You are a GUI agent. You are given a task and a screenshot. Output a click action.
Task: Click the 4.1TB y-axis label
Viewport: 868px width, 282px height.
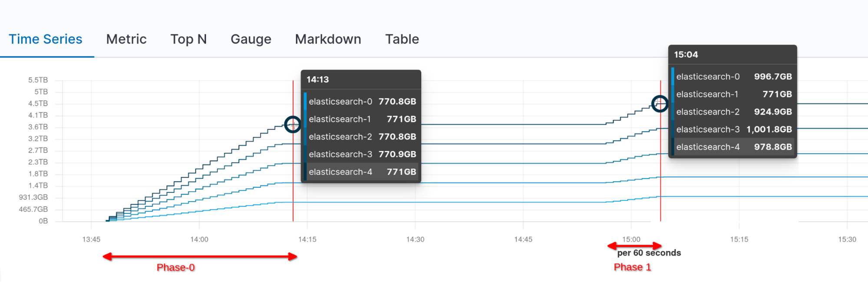[38, 115]
